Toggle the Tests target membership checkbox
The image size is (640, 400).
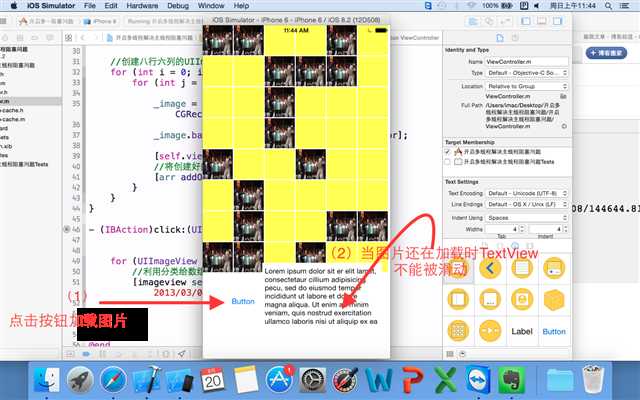448,162
